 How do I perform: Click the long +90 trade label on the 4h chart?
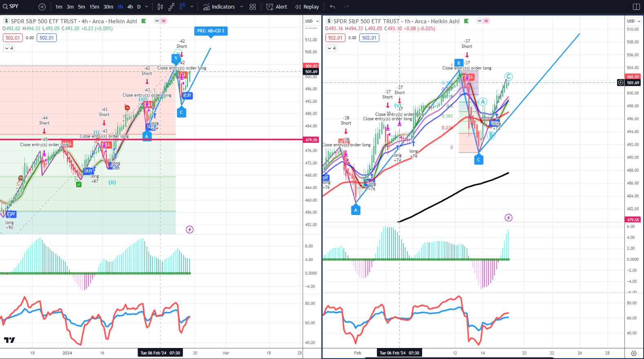(9, 225)
